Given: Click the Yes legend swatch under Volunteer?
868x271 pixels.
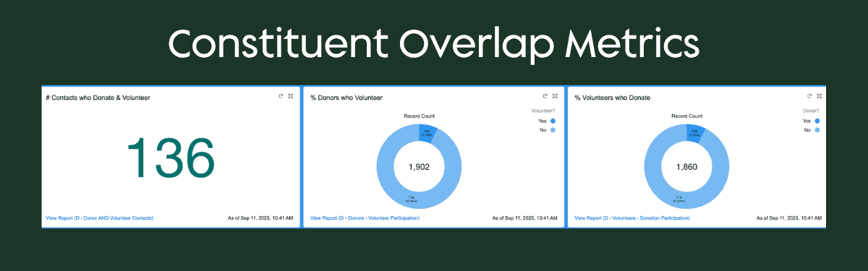Looking at the screenshot, I should [553, 121].
